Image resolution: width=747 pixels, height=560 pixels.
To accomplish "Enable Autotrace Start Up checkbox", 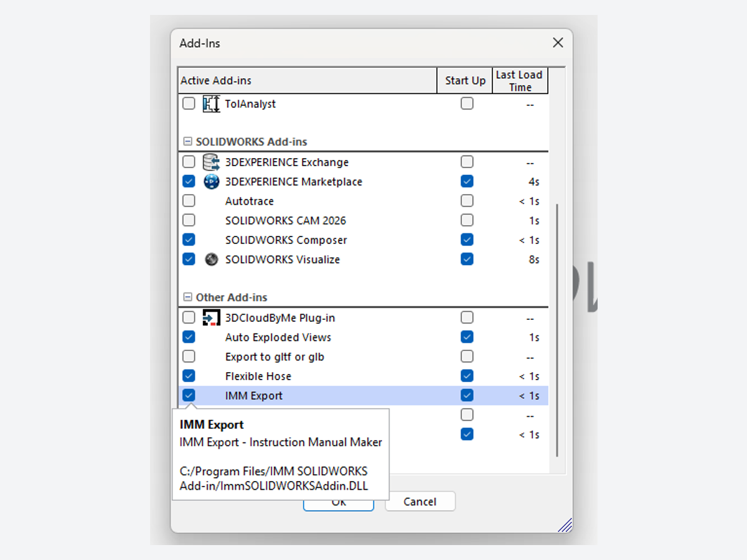I will click(467, 201).
